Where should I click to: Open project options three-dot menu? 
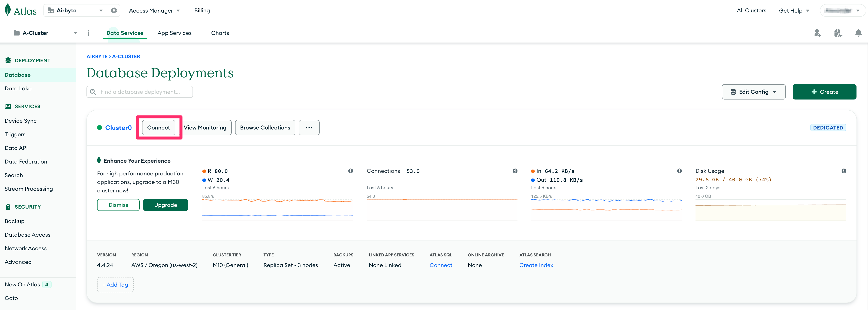(88, 33)
